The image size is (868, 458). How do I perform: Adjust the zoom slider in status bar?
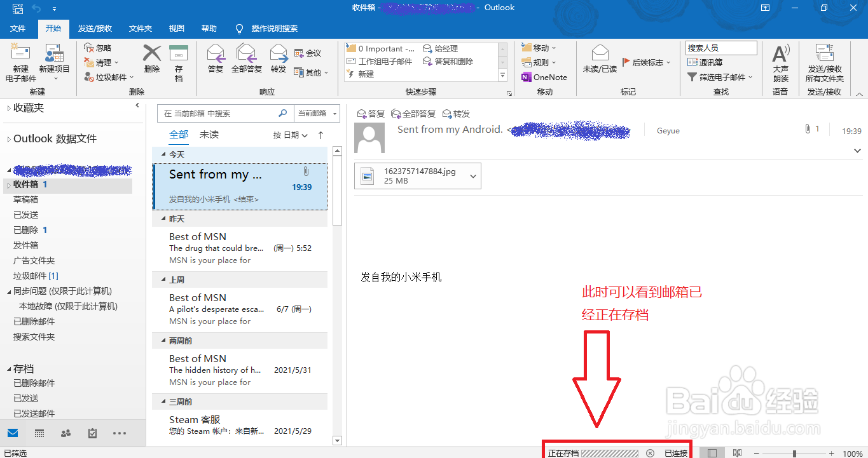[x=794, y=454]
